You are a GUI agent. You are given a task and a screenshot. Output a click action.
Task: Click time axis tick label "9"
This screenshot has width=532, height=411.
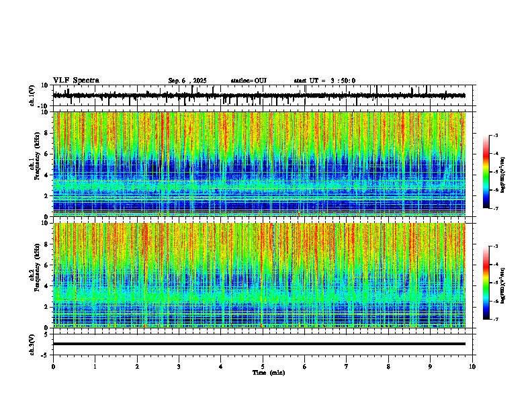[430, 367]
